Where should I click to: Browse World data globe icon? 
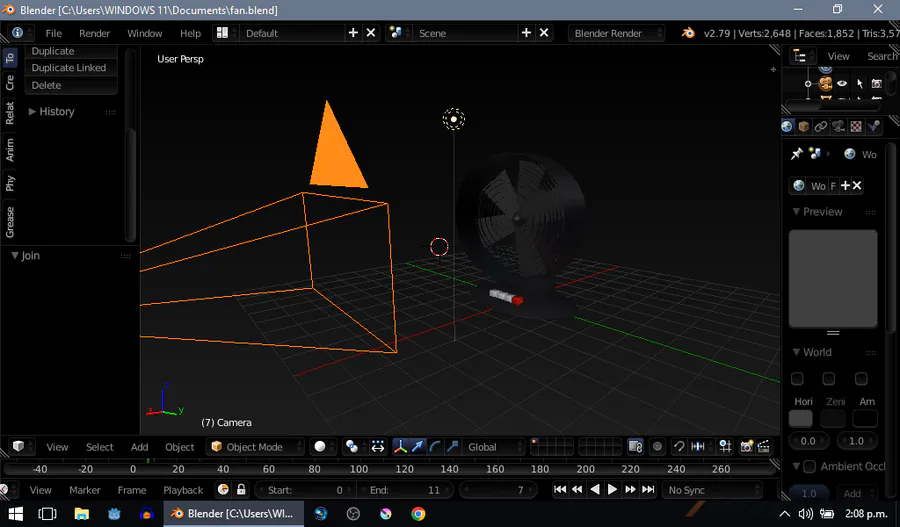tap(798, 185)
